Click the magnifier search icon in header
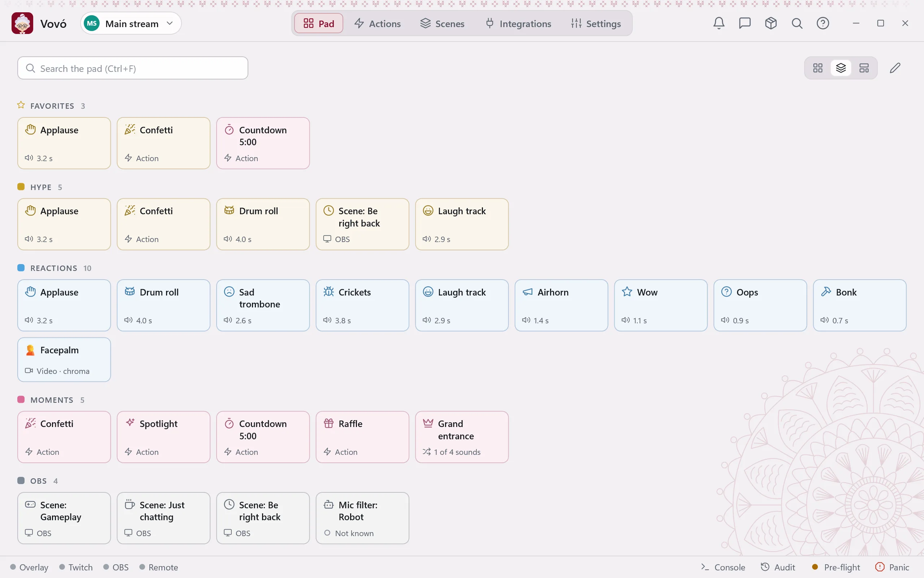 [797, 23]
